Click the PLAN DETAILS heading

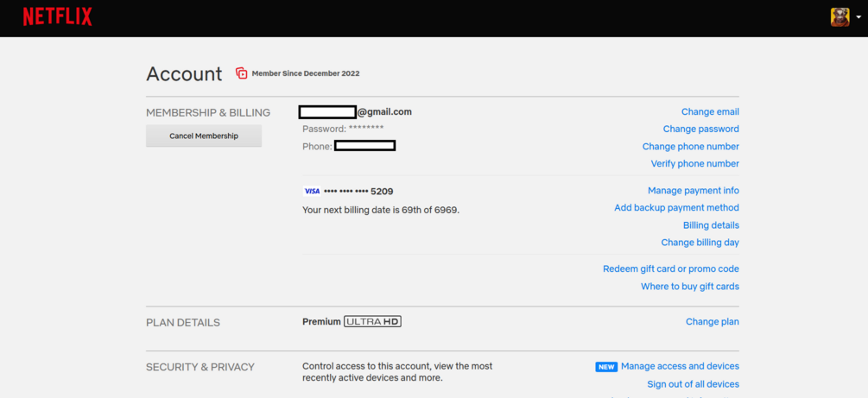183,323
